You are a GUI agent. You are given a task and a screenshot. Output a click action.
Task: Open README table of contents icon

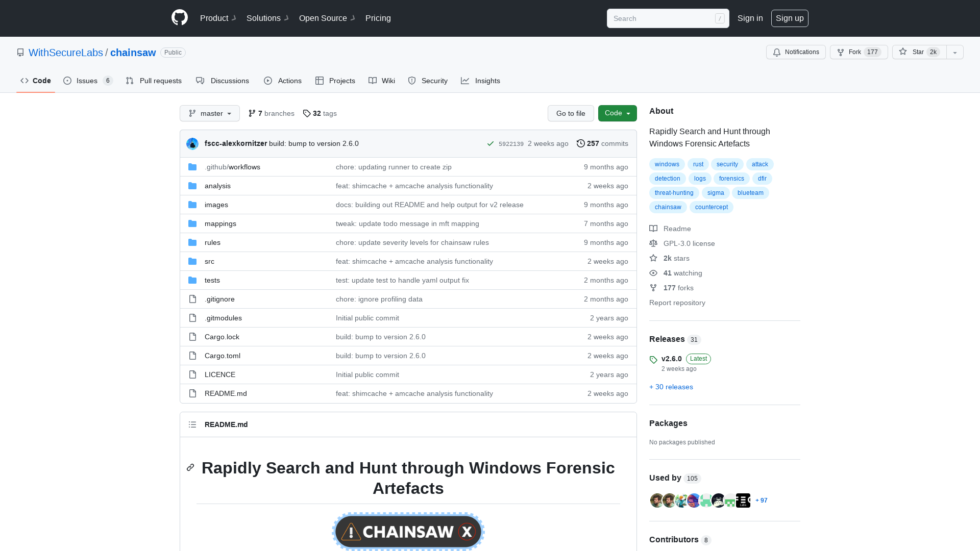(x=192, y=424)
